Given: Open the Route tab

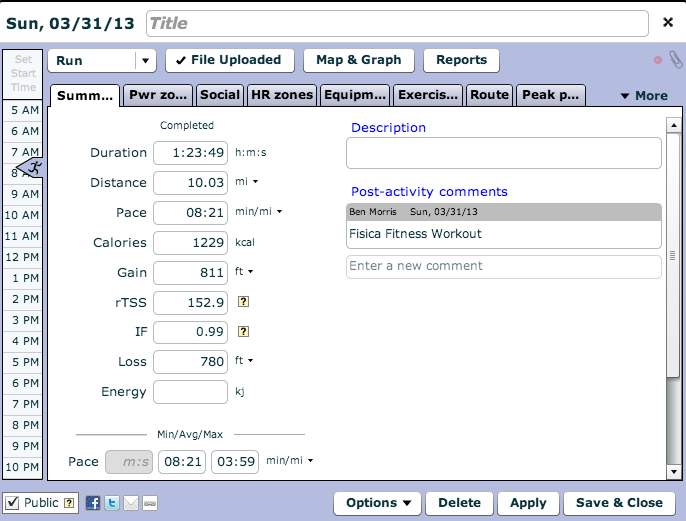Looking at the screenshot, I should coord(489,95).
